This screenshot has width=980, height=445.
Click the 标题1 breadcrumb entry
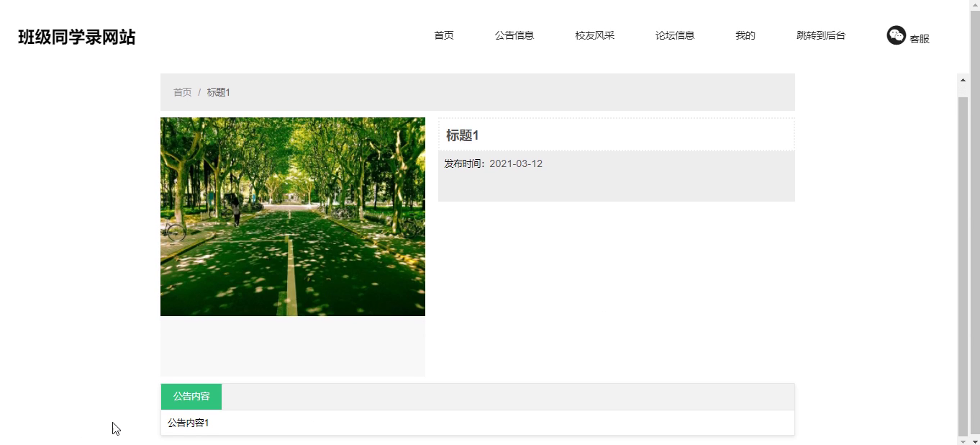tap(219, 92)
